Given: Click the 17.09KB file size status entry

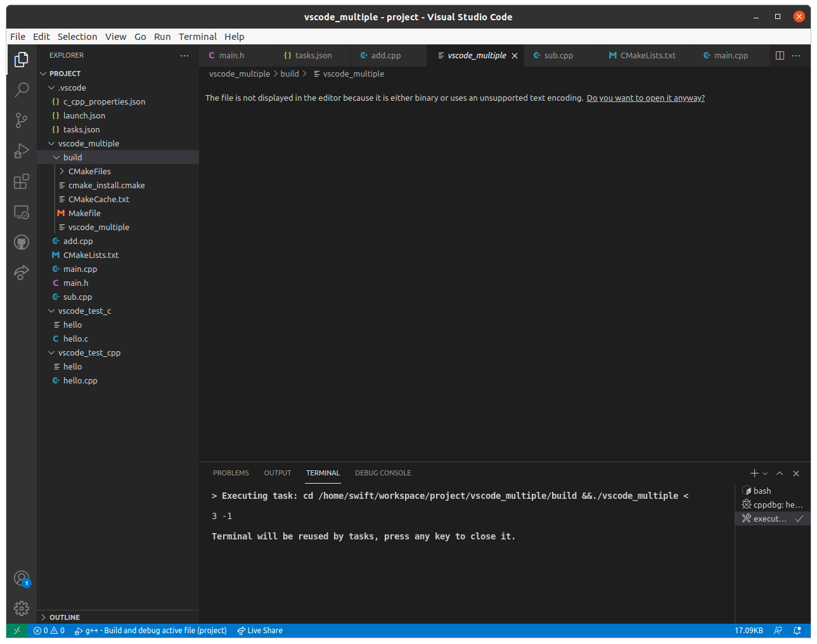Looking at the screenshot, I should pyautogui.click(x=749, y=631).
